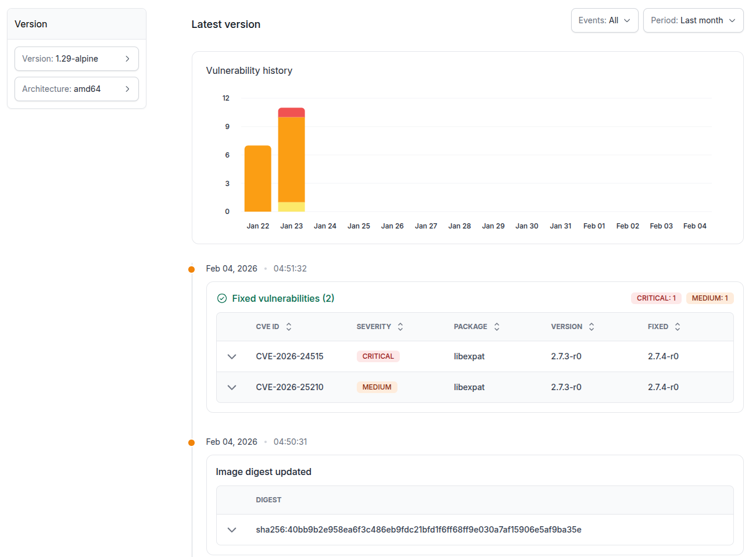Sort by CVE ID column arrows
756x557 pixels.
(289, 327)
